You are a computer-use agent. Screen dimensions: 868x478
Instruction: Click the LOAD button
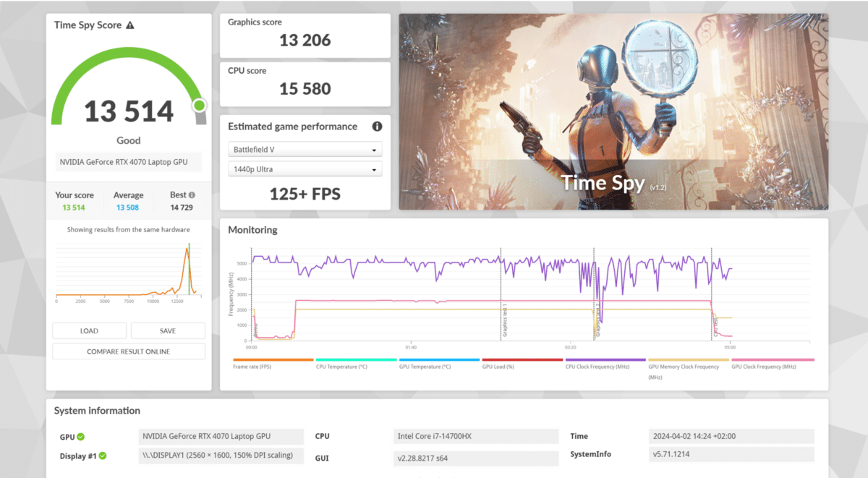coord(89,330)
